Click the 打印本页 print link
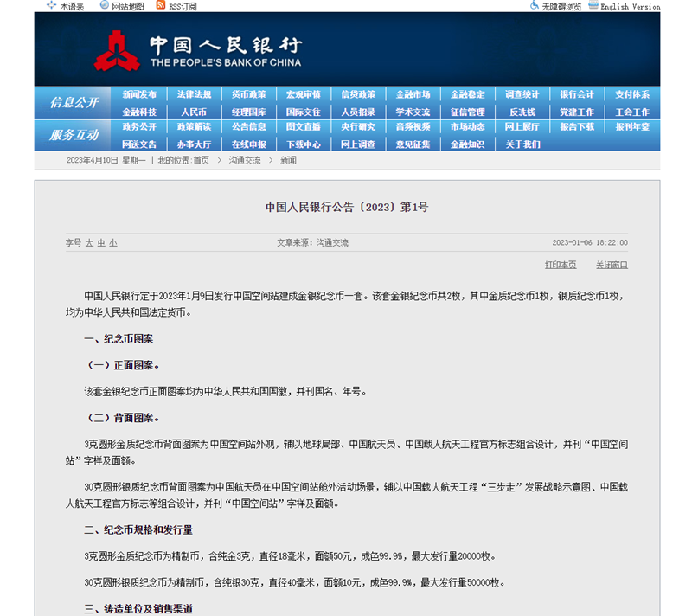 (x=561, y=265)
